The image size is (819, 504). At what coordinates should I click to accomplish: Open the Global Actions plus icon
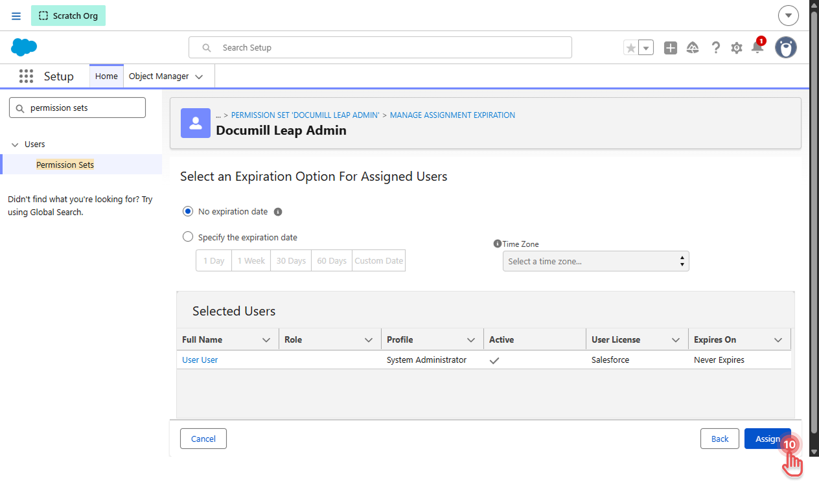(x=671, y=48)
